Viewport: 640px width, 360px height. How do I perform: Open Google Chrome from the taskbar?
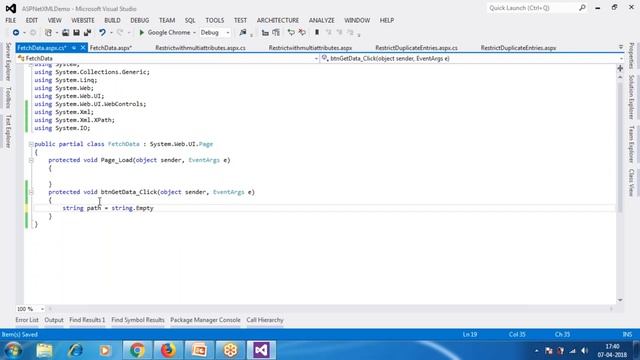pos(137,350)
